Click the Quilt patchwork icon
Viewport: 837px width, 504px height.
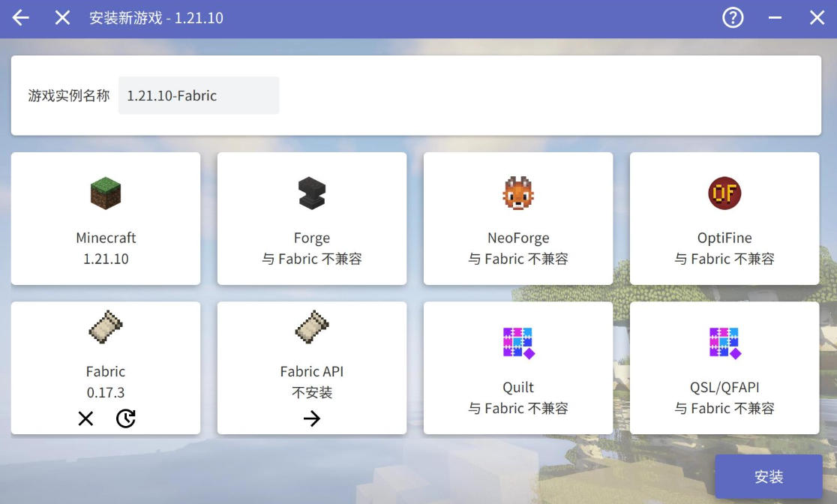click(518, 343)
